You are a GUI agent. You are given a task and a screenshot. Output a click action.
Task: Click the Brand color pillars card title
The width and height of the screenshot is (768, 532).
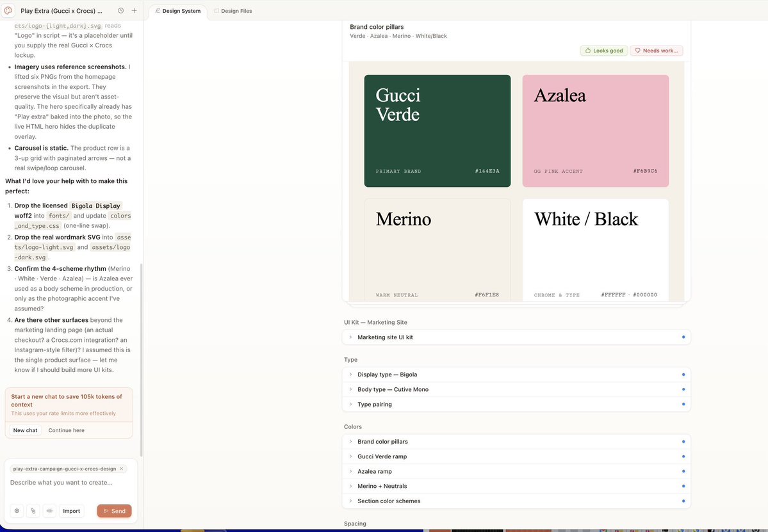point(377,27)
